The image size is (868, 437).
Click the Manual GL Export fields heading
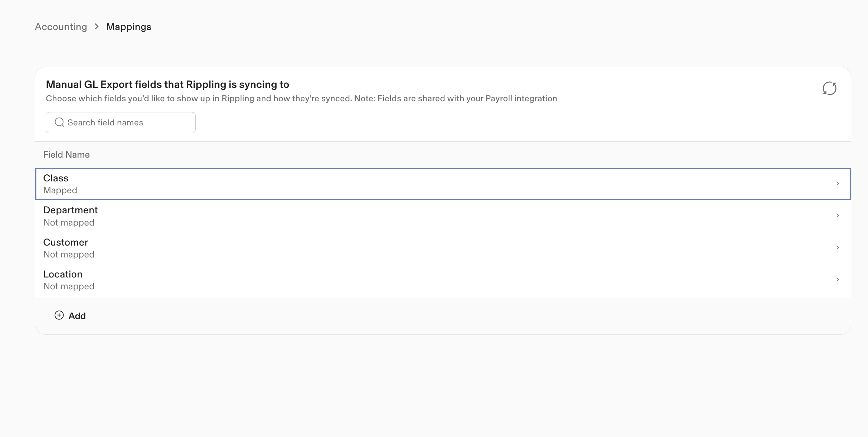point(167,84)
